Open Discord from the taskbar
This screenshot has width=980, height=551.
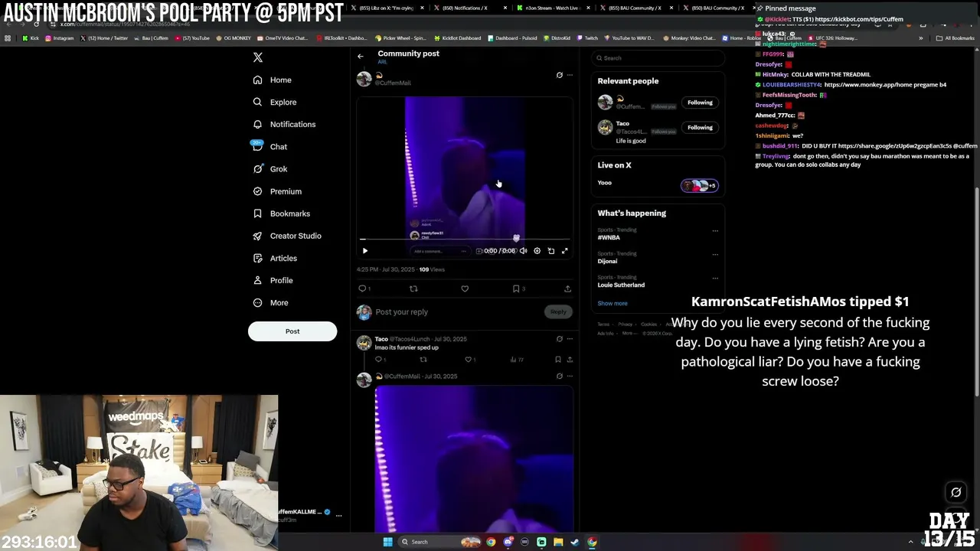coord(508,542)
